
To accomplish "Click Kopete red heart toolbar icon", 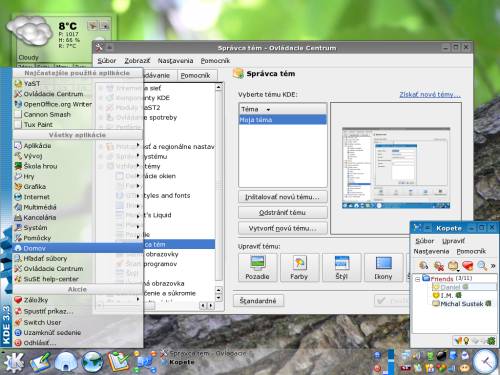I will (x=468, y=265).
